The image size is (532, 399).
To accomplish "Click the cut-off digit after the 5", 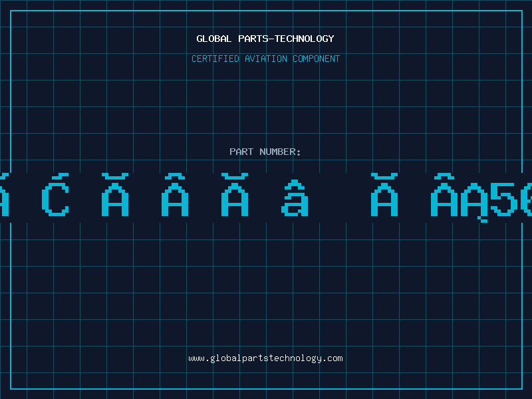I will click(526, 199).
